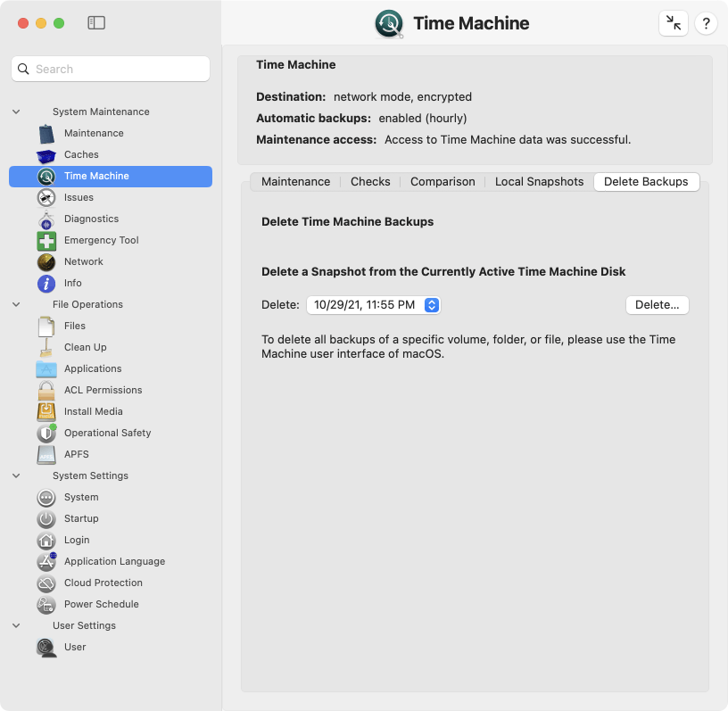
Task: Switch to the Local Snapshots tab
Action: (539, 182)
